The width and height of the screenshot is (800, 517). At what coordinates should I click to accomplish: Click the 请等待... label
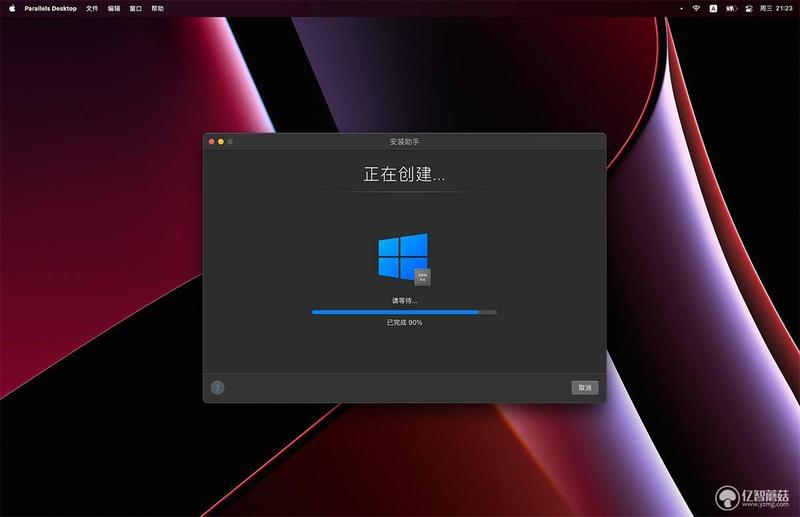[404, 301]
